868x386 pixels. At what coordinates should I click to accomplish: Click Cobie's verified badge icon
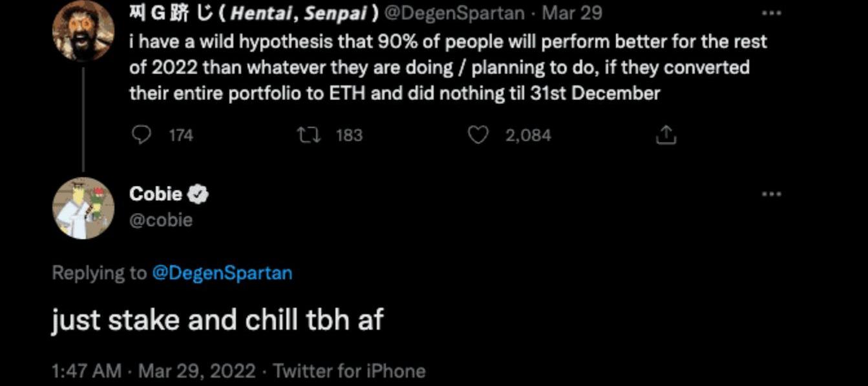[x=198, y=194]
